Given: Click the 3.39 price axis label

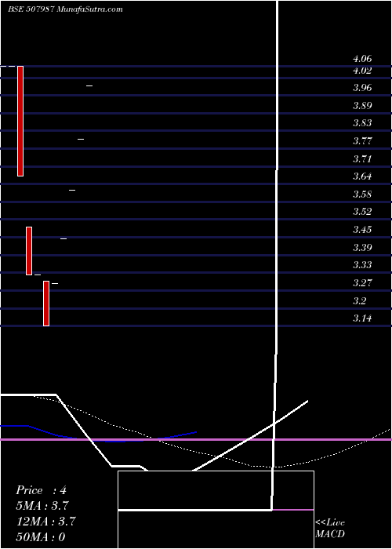Looking at the screenshot, I should [362, 248].
